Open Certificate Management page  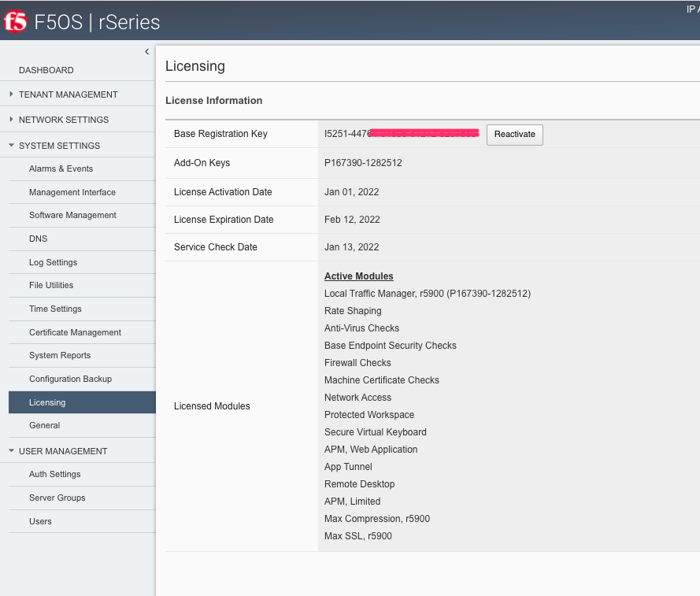tap(75, 332)
